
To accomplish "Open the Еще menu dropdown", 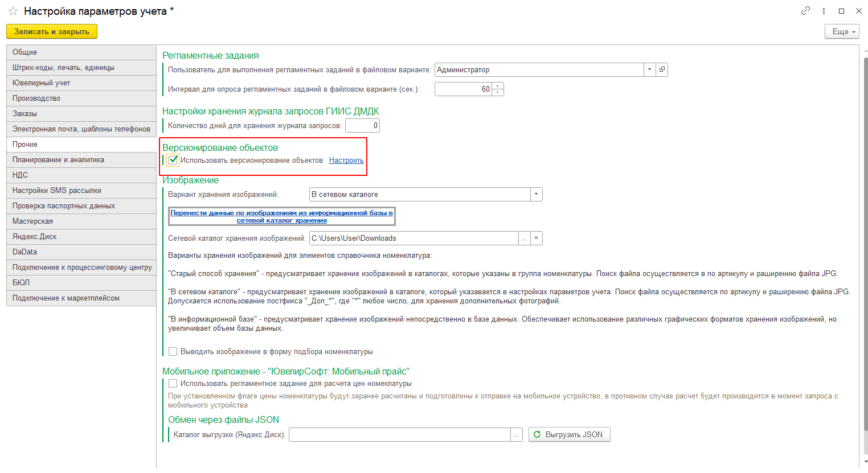I will (x=842, y=32).
